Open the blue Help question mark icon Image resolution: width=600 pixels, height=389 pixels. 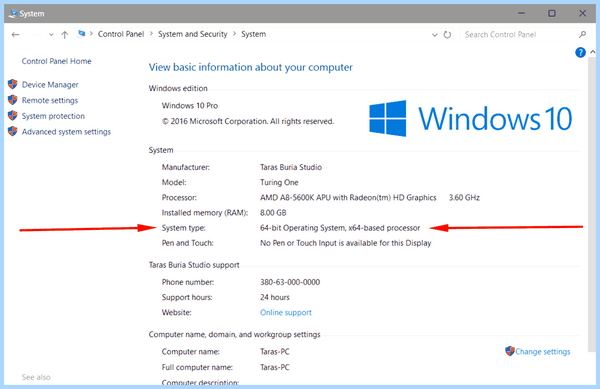pyautogui.click(x=580, y=52)
